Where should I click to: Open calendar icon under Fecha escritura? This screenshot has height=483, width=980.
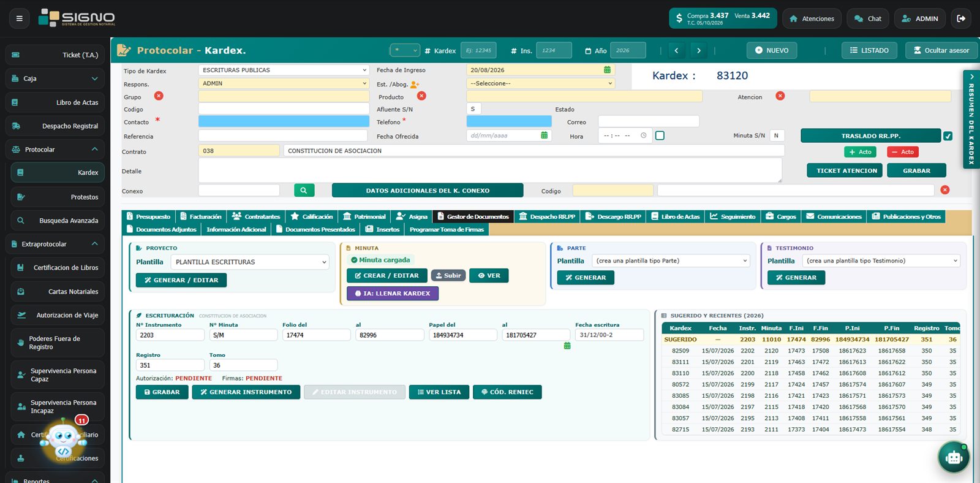click(x=567, y=346)
